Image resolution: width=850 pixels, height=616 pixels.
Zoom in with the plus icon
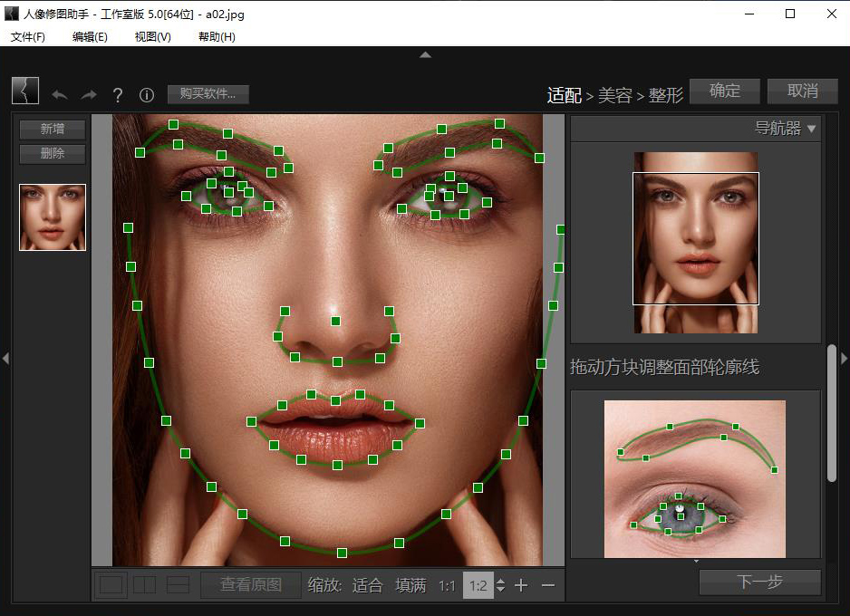point(521,585)
